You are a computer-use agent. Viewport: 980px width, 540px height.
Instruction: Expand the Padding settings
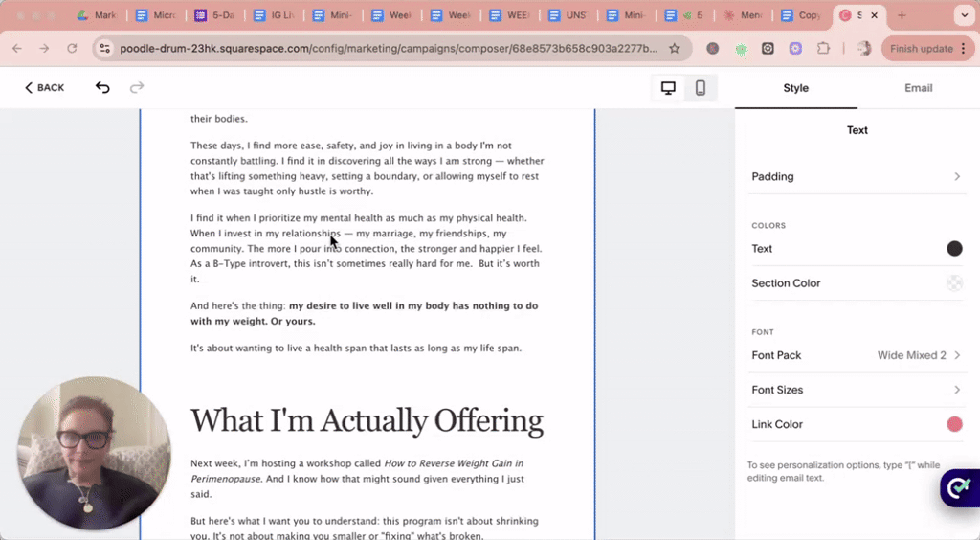click(x=857, y=177)
